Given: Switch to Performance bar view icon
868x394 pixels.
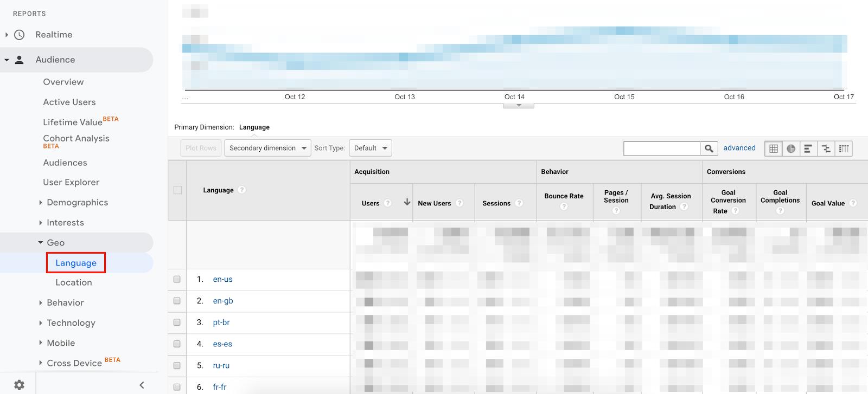Looking at the screenshot, I should (808, 148).
